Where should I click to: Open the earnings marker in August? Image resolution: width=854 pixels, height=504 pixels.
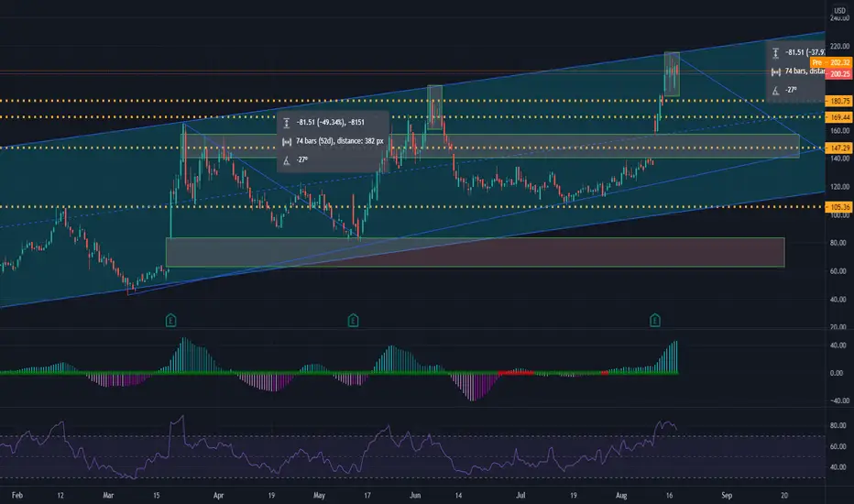654,321
